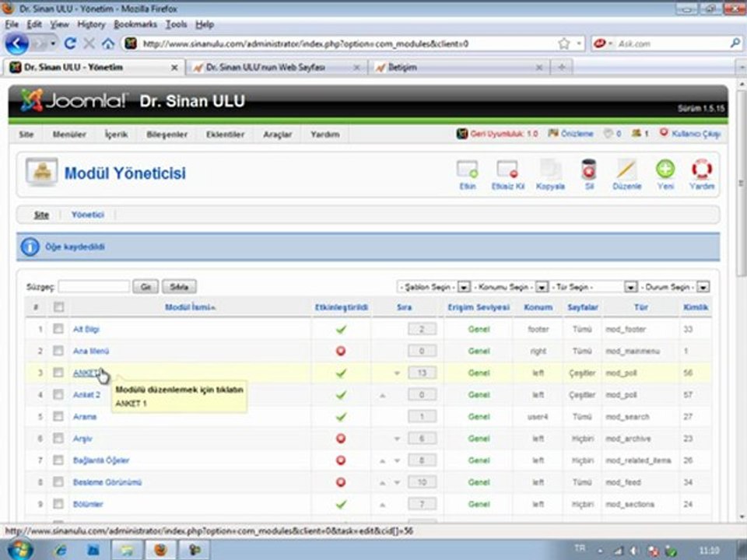
Task: Check the Arşiv row checkbox
Action: tap(58, 438)
